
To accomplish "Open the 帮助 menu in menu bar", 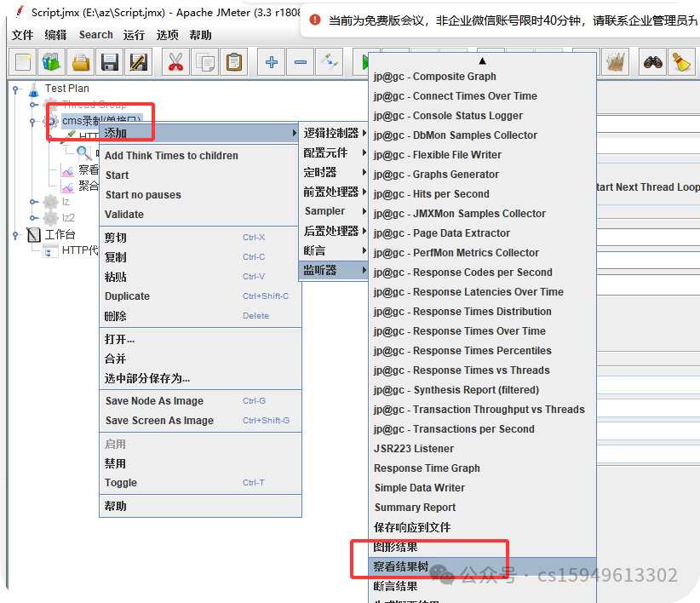I will [200, 35].
